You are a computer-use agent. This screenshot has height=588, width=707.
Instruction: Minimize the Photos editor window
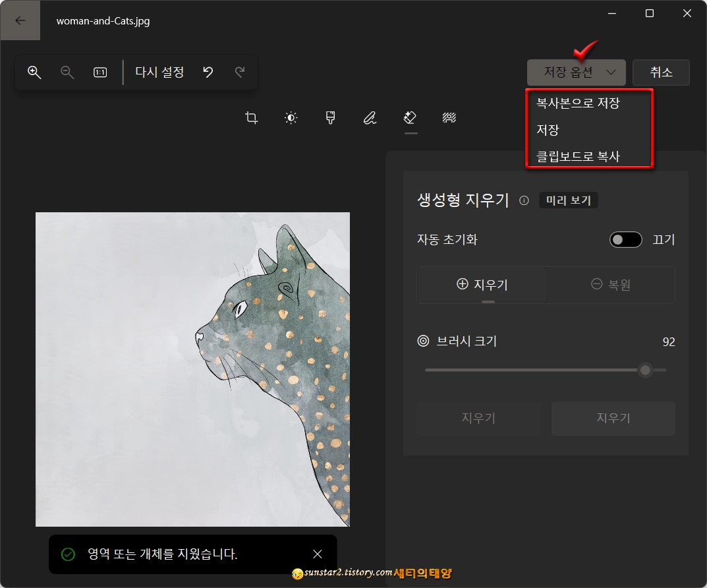[612, 14]
